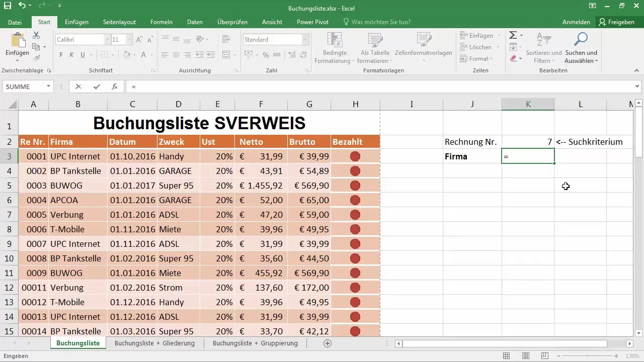
Task: Expand the formula bar chevron
Action: click(637, 86)
